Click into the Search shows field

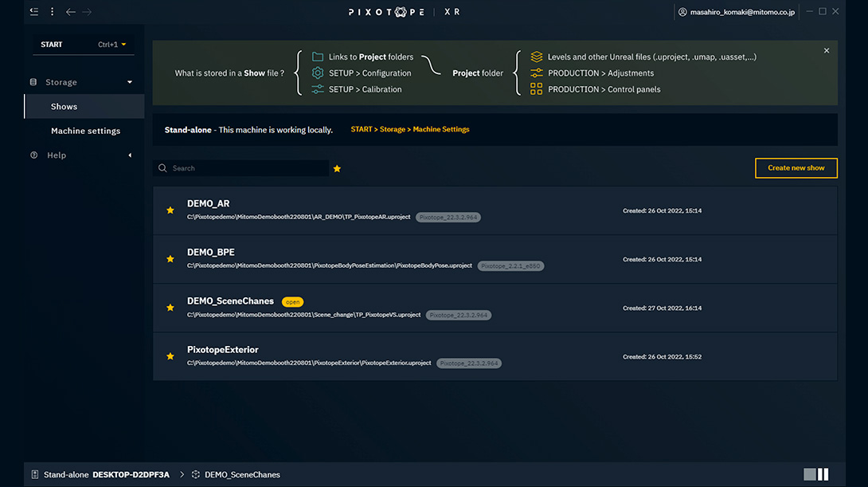240,168
